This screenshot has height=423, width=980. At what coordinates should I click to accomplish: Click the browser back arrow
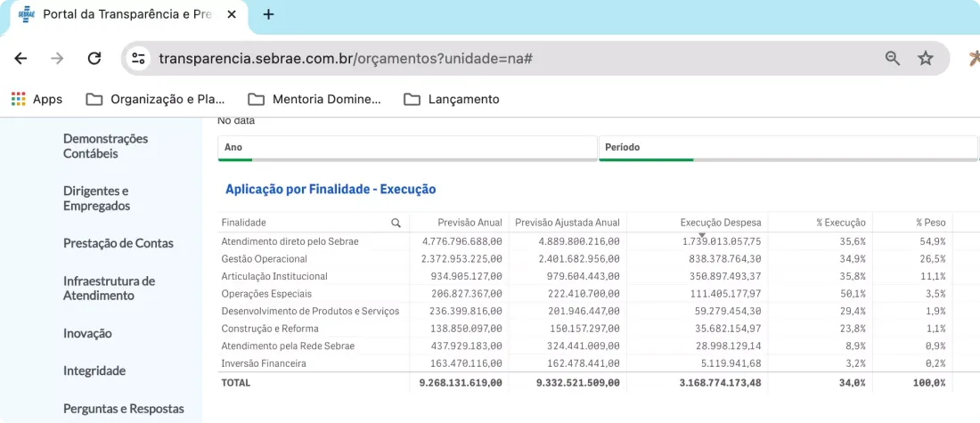[20, 59]
